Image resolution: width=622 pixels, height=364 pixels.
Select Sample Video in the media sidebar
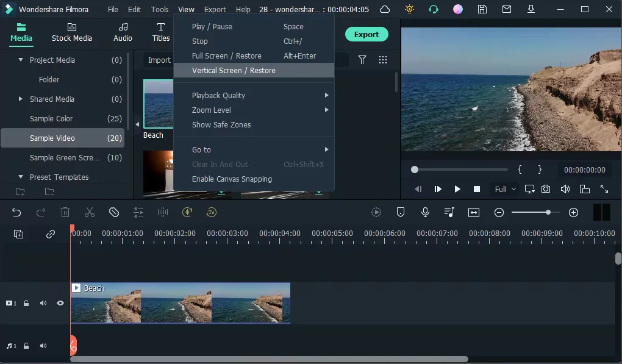[53, 138]
